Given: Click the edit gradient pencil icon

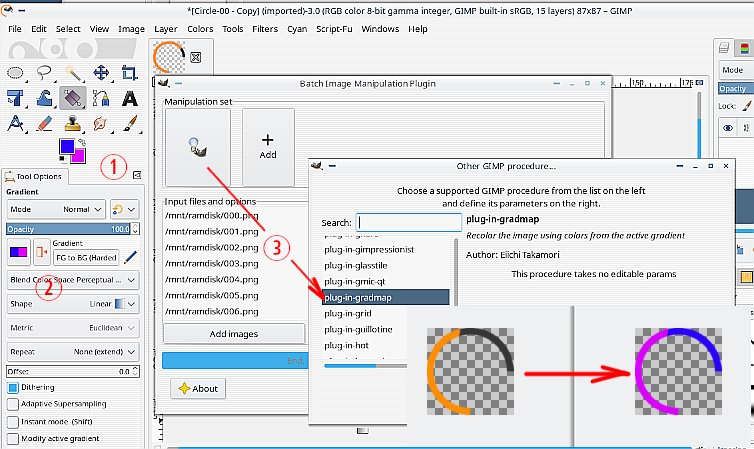Looking at the screenshot, I should tap(130, 257).
